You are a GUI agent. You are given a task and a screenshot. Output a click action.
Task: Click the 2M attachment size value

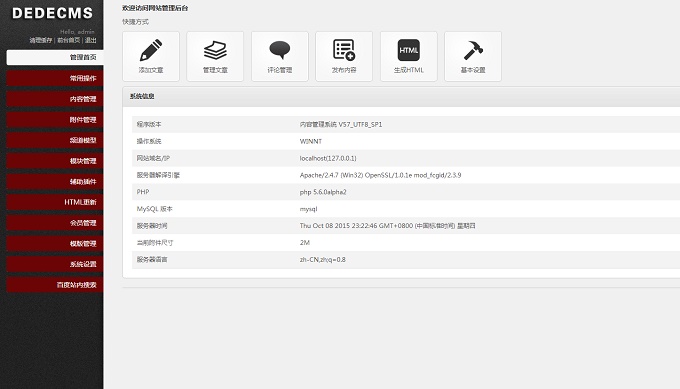[x=304, y=242]
